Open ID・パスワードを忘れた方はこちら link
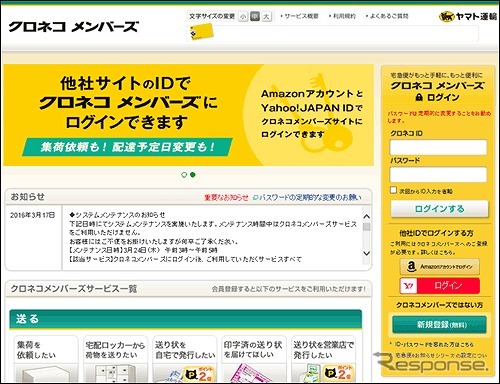The image size is (500, 384). [x=434, y=344]
